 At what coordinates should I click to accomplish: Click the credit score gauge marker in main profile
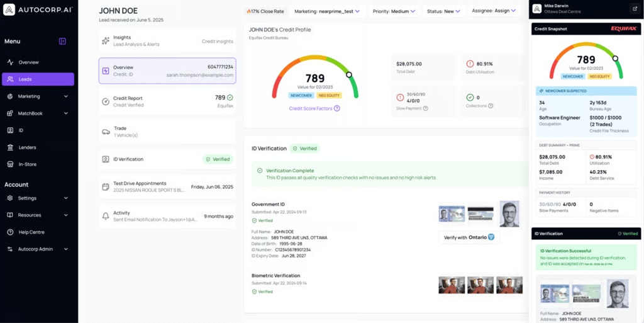click(349, 75)
